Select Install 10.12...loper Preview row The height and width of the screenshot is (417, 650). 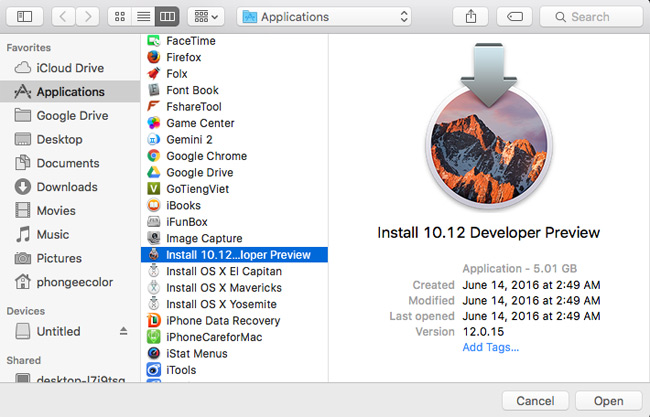pyautogui.click(x=234, y=255)
